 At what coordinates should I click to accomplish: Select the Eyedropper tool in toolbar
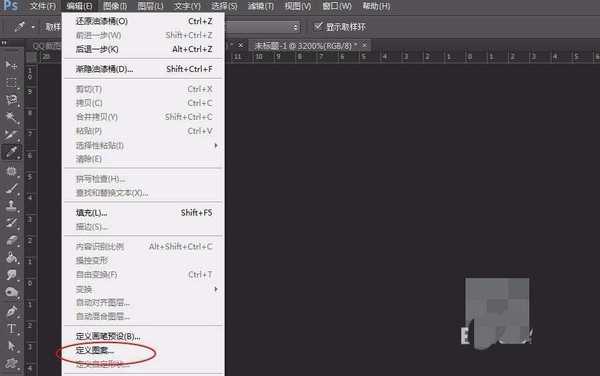11,152
